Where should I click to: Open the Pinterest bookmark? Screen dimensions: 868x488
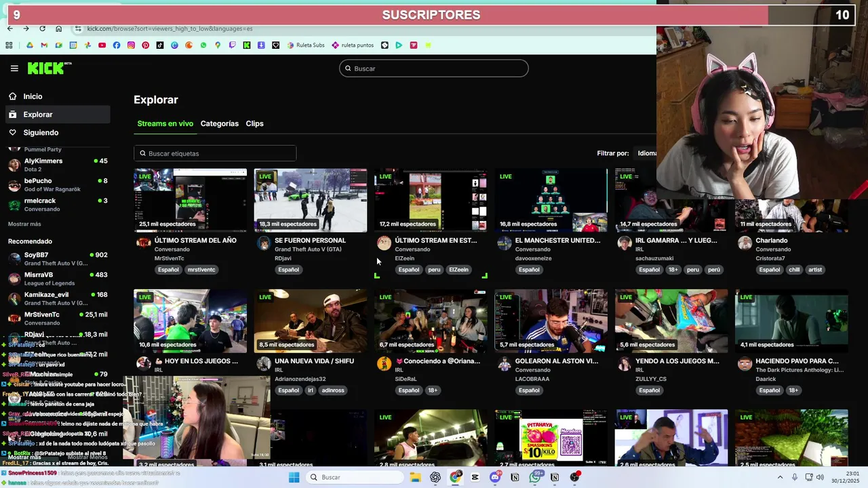pos(146,45)
